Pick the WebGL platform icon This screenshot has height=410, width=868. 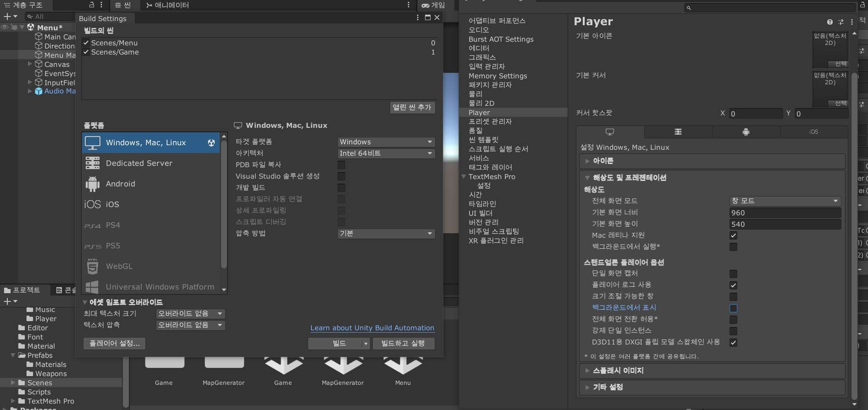pos(92,266)
